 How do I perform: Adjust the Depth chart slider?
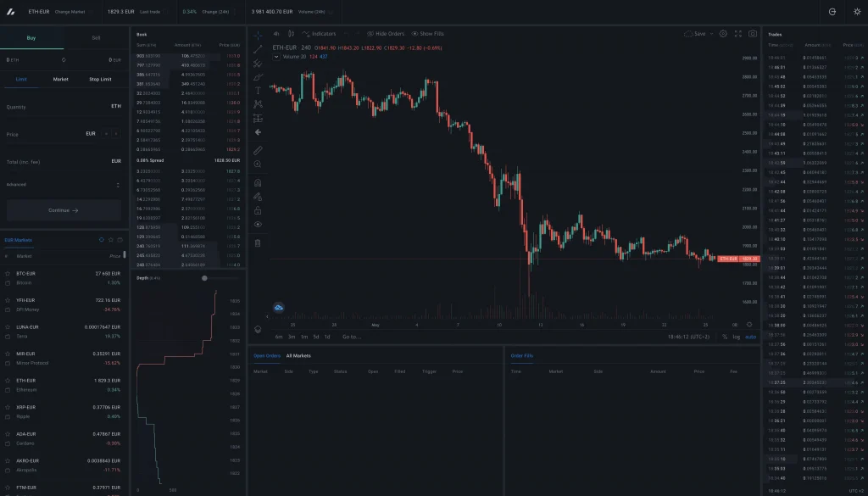(204, 278)
